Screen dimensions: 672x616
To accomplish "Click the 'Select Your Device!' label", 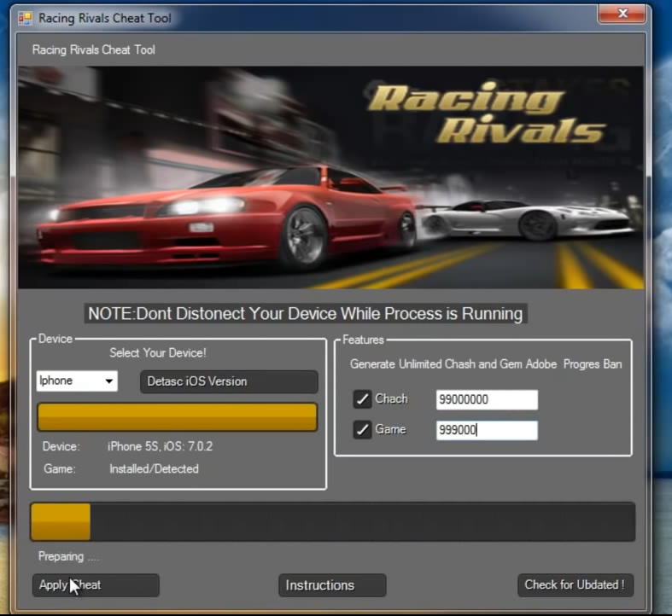I will [x=158, y=353].
